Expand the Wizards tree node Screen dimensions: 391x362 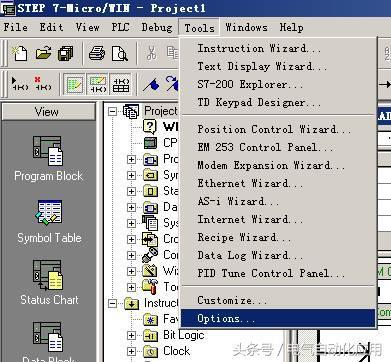click(x=131, y=271)
